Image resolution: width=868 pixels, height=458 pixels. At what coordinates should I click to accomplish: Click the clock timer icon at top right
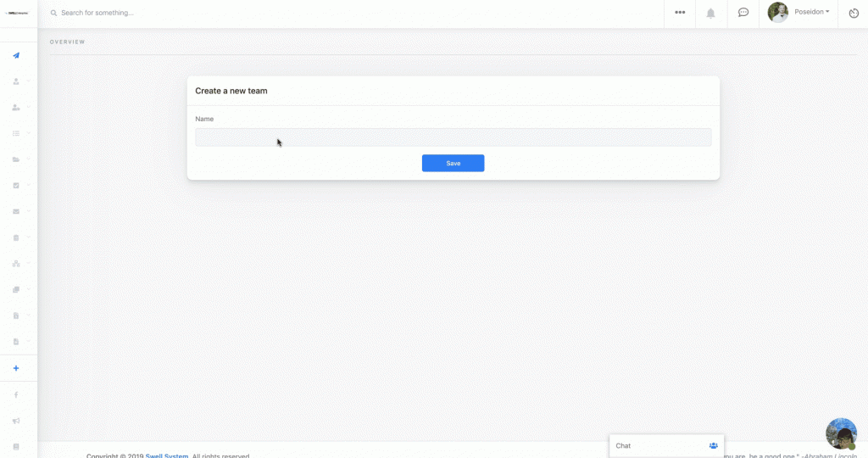(x=854, y=14)
